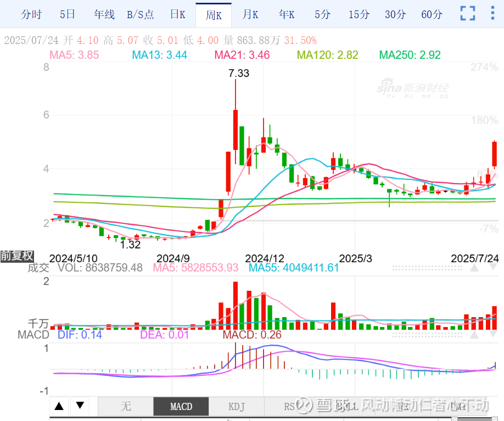Image resolution: width=504 pixels, height=421 pixels.
Task: Select the MACD indicator button
Action: tap(181, 406)
